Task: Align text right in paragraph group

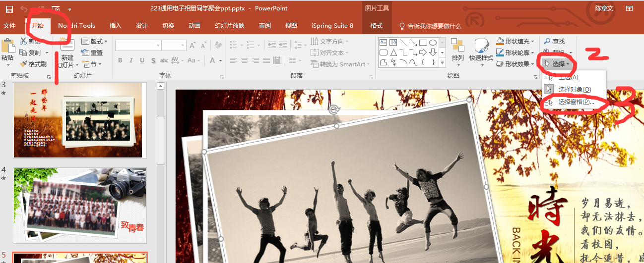Action: (256, 60)
